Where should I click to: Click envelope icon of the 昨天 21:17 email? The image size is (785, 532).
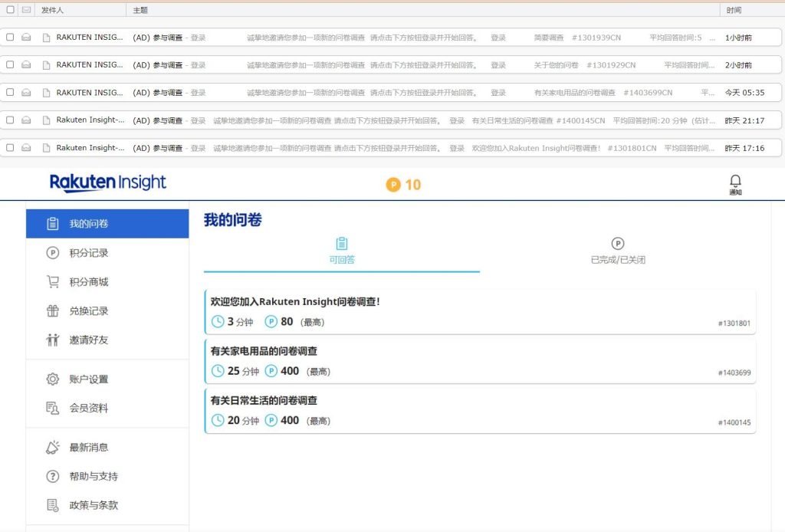27,120
